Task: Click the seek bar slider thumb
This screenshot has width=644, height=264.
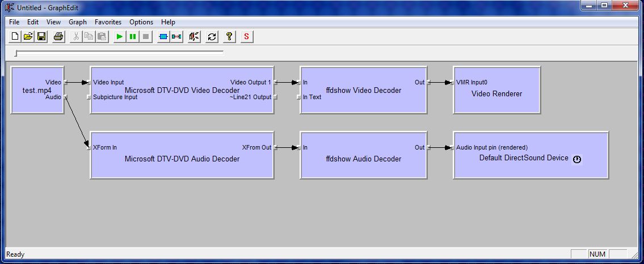Action: point(16,53)
